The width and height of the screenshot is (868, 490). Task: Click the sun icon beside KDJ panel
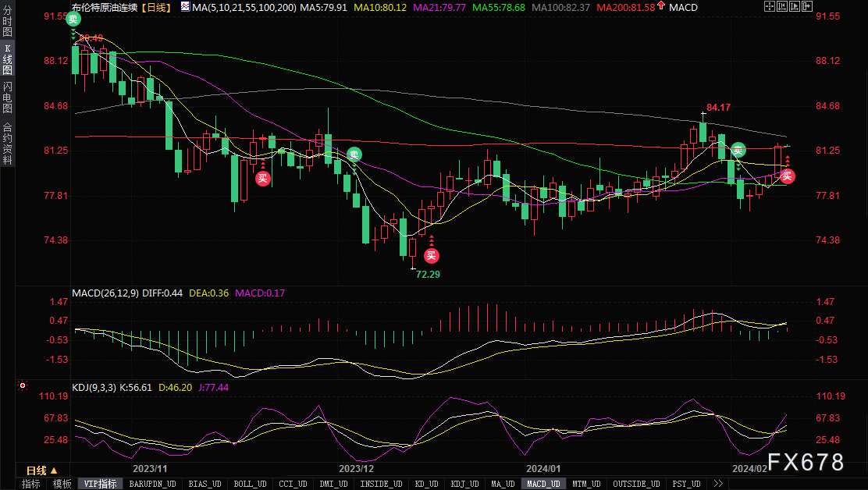[22, 385]
